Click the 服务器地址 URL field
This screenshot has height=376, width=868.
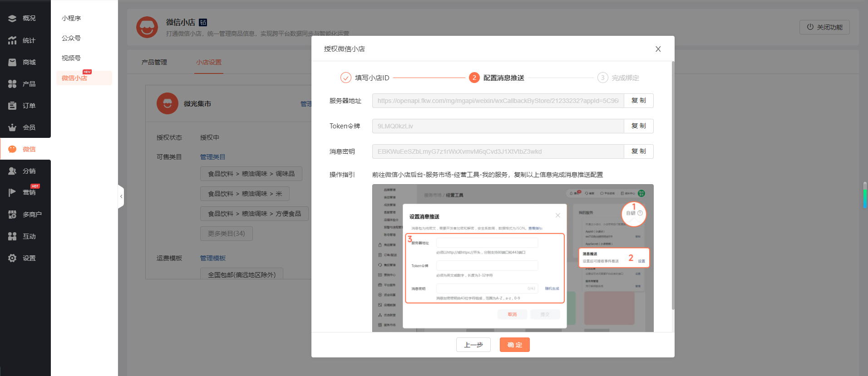(498, 101)
